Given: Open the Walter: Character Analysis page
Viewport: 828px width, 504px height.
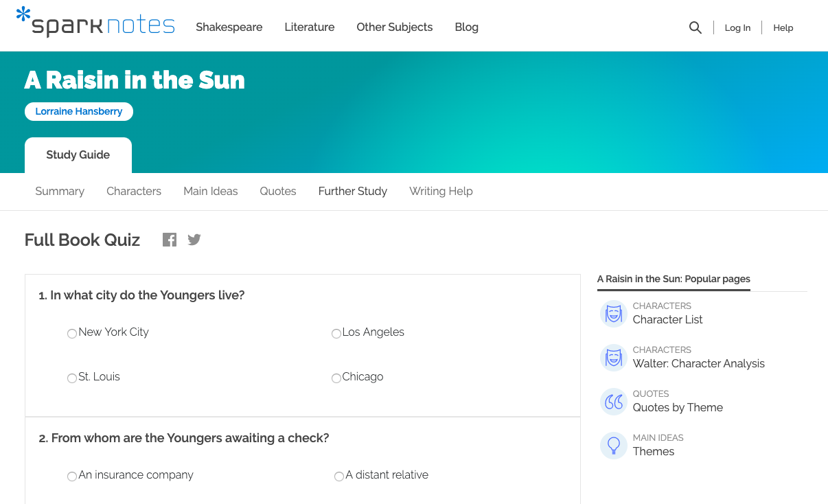Looking at the screenshot, I should [698, 363].
